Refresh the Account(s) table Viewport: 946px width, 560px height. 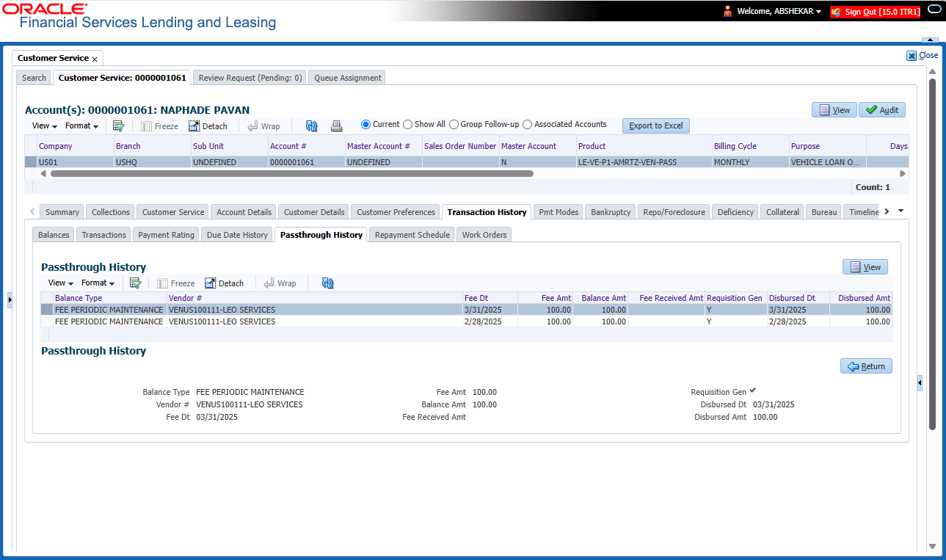pos(312,126)
